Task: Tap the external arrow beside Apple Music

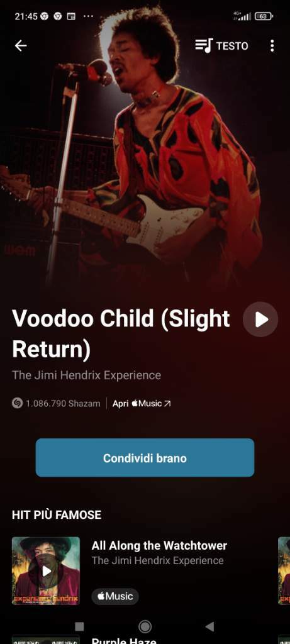Action: coord(167,404)
